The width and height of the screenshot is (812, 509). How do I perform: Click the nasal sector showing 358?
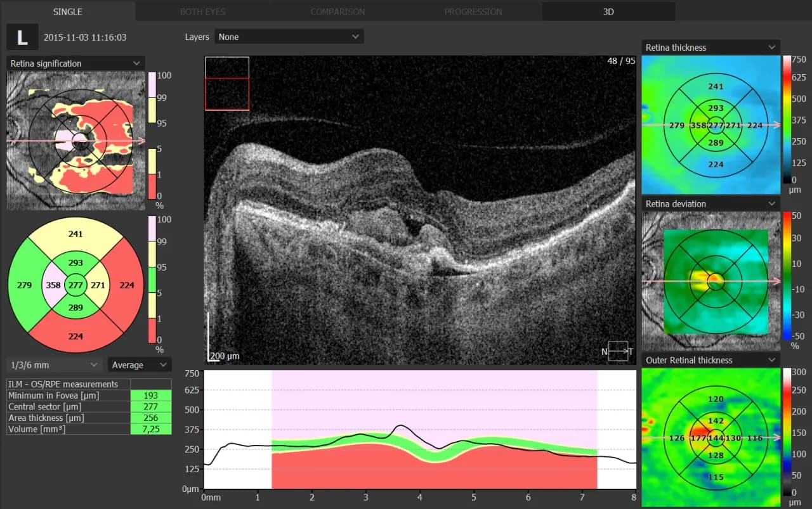pos(53,285)
